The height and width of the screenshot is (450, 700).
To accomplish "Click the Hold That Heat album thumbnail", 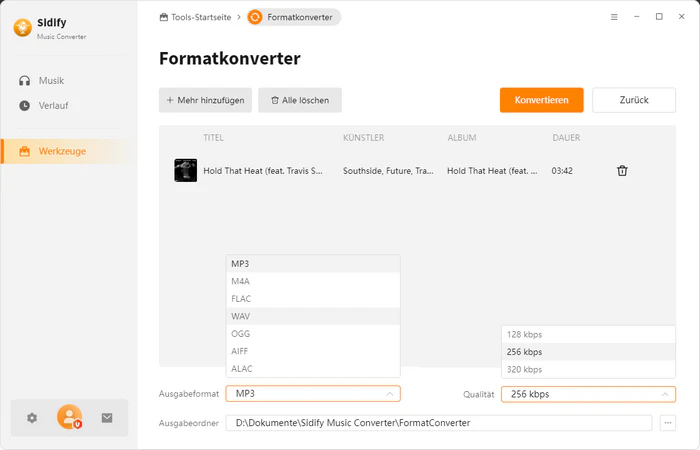I will click(x=185, y=170).
